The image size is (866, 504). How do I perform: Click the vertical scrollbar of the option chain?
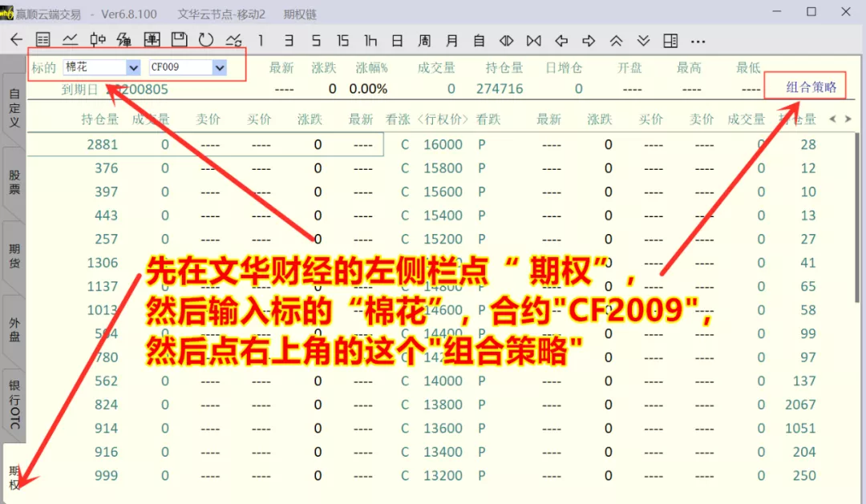(856, 217)
